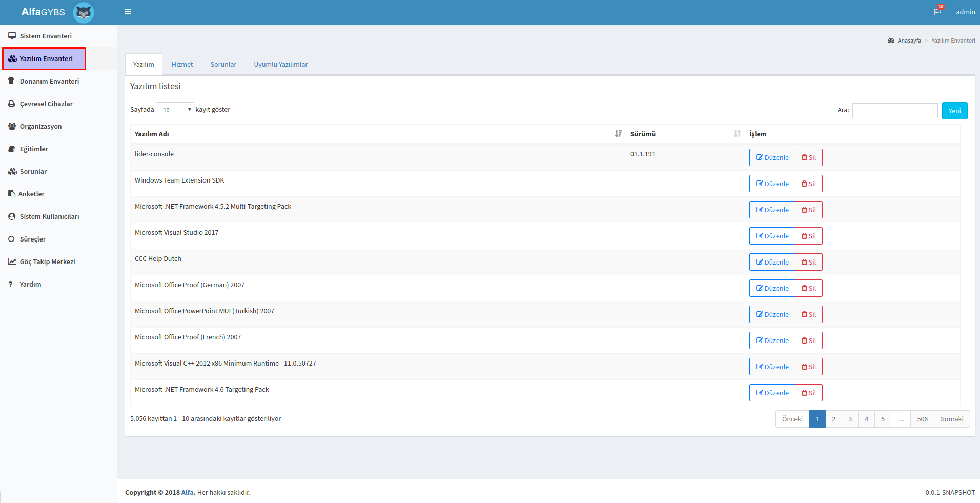Go to previous page with Önceki
980x503 pixels.
[x=792, y=419]
